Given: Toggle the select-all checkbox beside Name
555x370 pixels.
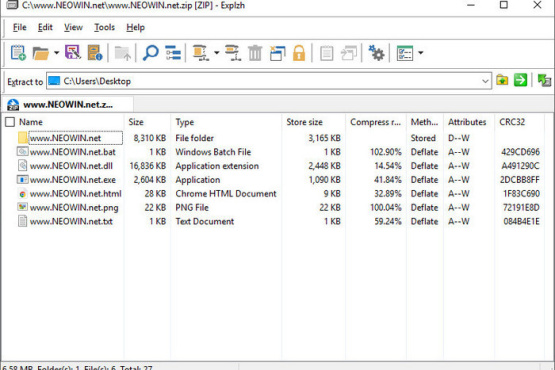Looking at the screenshot, I should (x=10, y=122).
